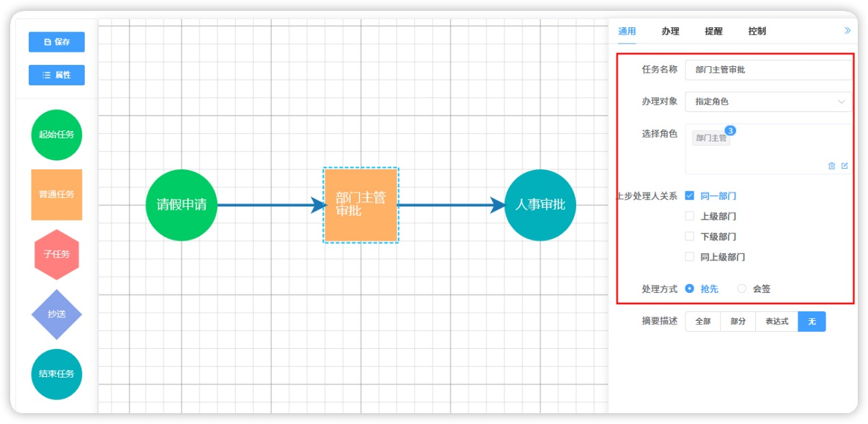Click the trash icon in role box

coord(832,166)
